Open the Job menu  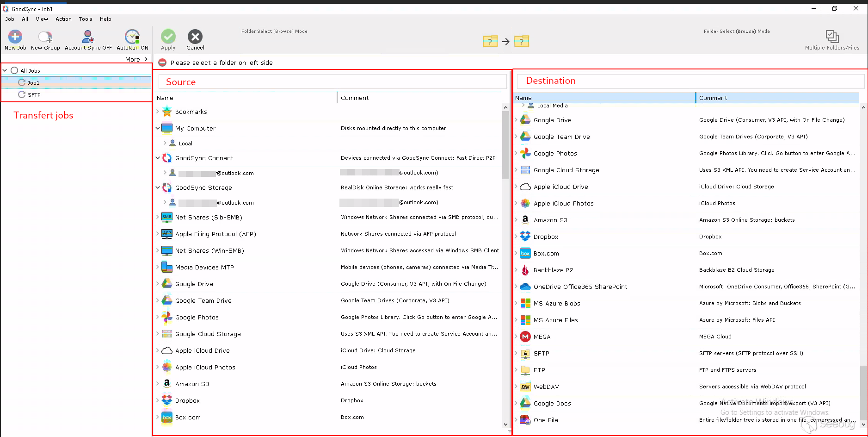coord(9,19)
